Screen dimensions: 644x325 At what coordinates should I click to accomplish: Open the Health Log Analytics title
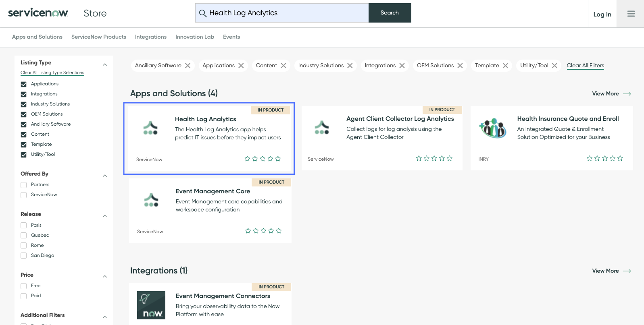pyautogui.click(x=206, y=119)
